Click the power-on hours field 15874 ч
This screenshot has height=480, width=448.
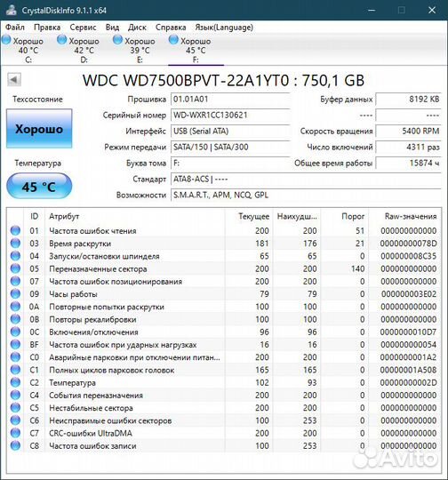pos(408,163)
